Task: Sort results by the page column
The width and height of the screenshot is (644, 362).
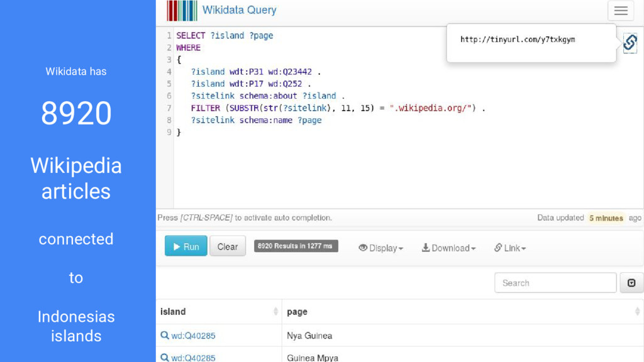Action: click(462, 312)
